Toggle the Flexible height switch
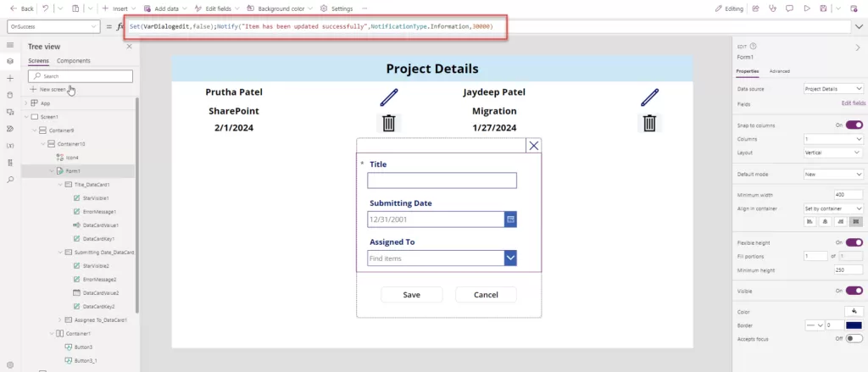Viewport: 868px width, 372px height. pos(854,242)
